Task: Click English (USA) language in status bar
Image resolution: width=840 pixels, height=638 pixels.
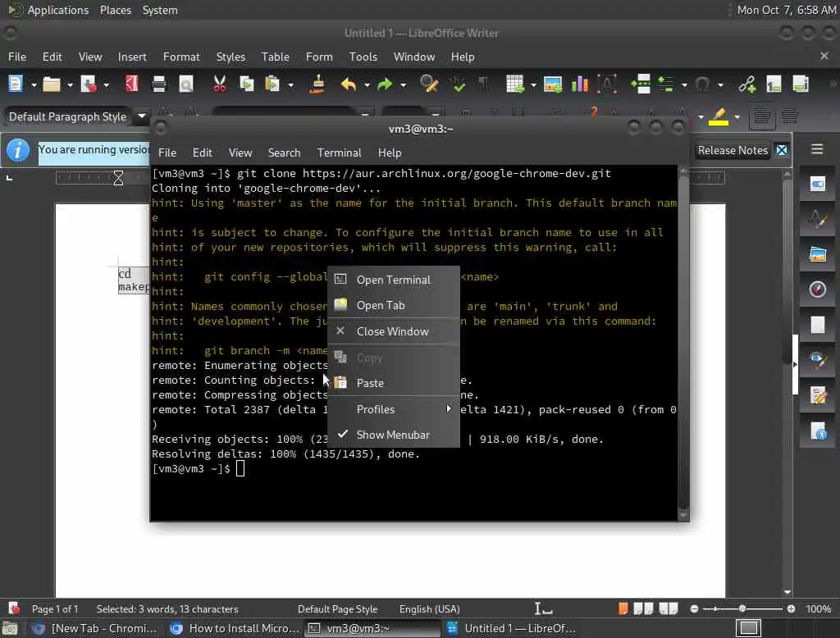Action: click(x=429, y=609)
